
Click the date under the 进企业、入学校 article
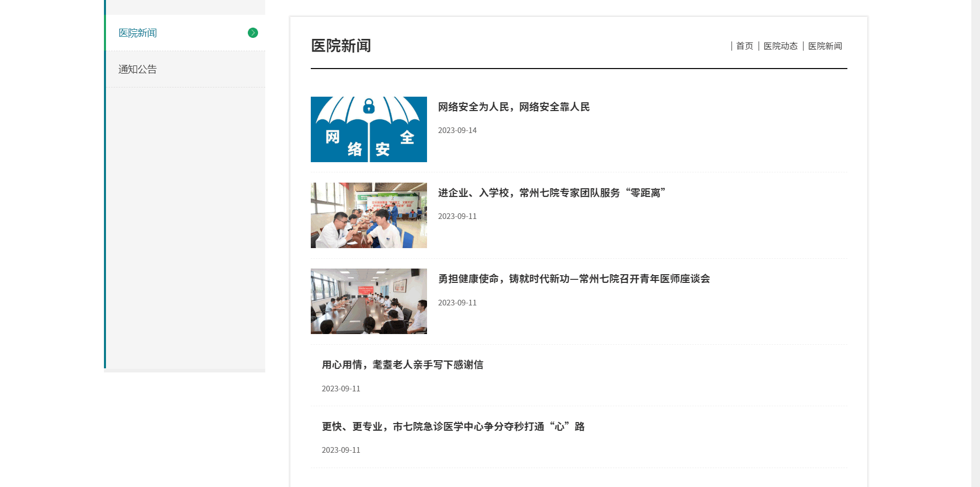[457, 216]
